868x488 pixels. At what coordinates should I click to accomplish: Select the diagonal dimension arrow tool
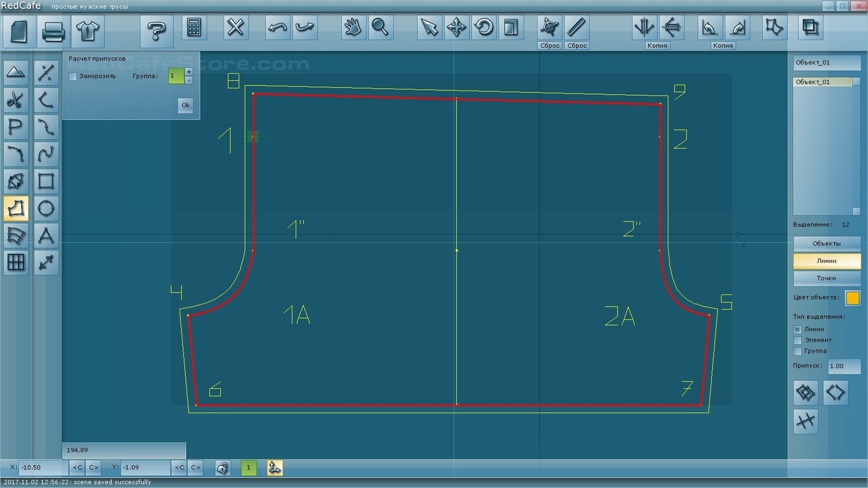click(46, 262)
